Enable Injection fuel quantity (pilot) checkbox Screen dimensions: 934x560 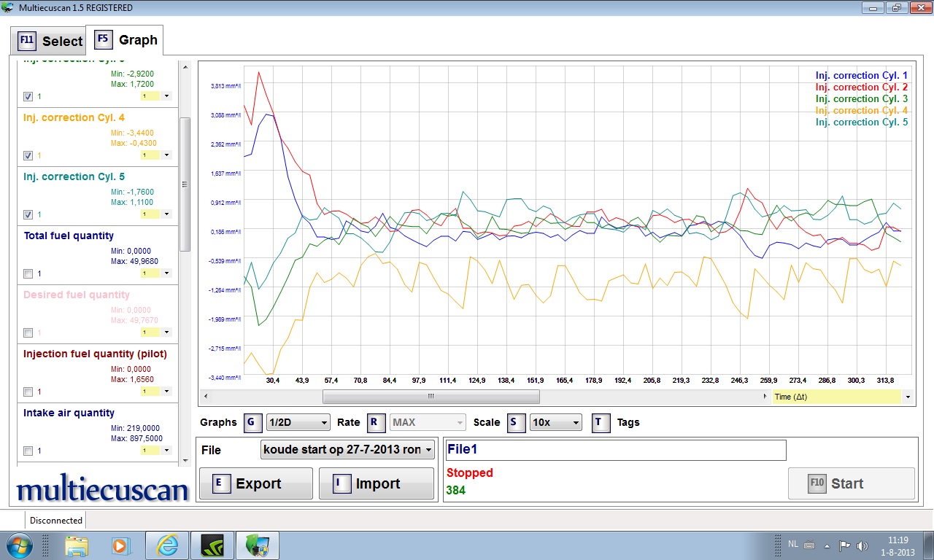(28, 392)
